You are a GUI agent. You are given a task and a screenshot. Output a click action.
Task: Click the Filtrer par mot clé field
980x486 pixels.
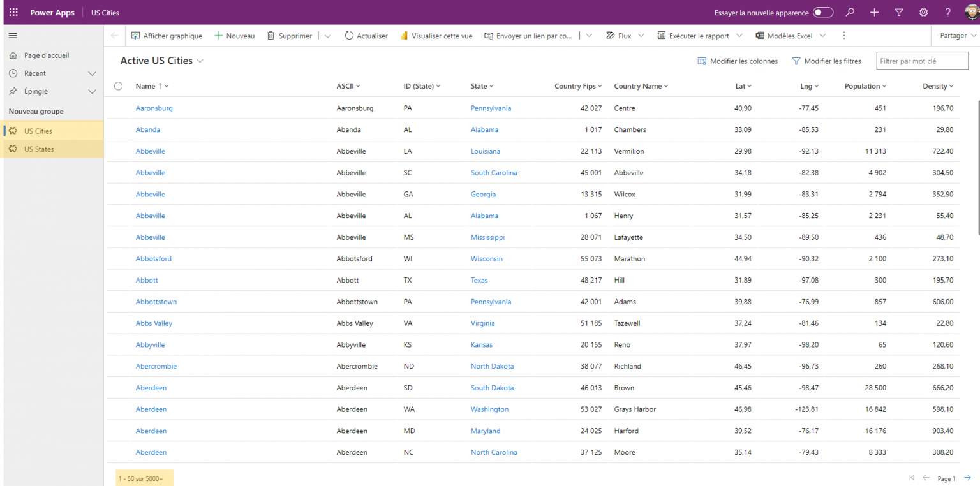(x=921, y=61)
